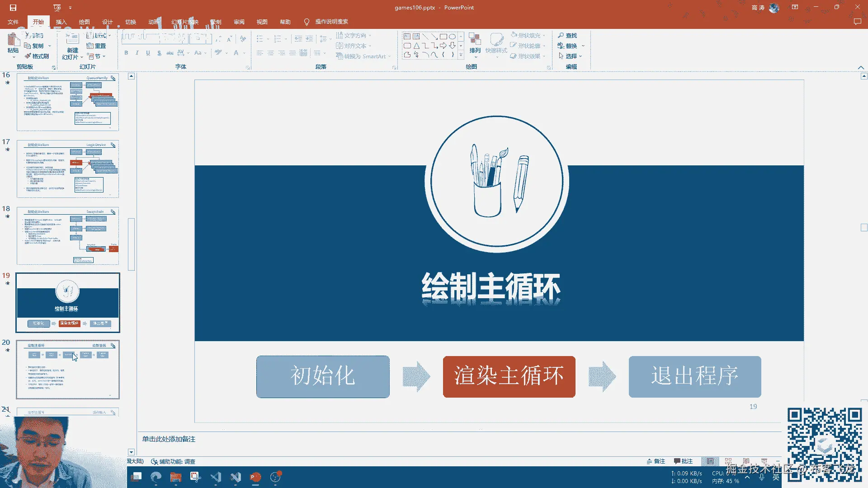The image size is (868, 488).
Task: Open the Arrange (排列) shapes icon
Action: [x=475, y=40]
